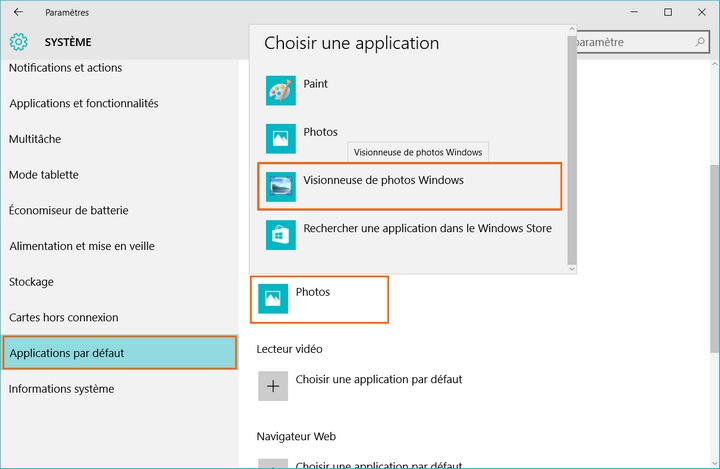Click the popup list scrollbar thumb
This screenshot has height=469, width=720.
point(572,151)
